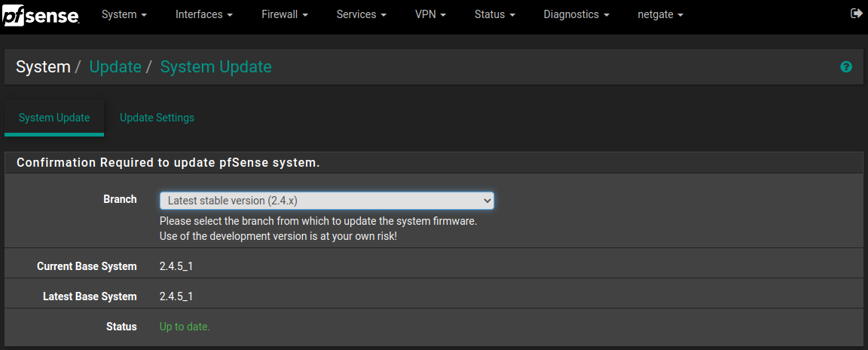Open the Diagnostics menu

point(576,15)
